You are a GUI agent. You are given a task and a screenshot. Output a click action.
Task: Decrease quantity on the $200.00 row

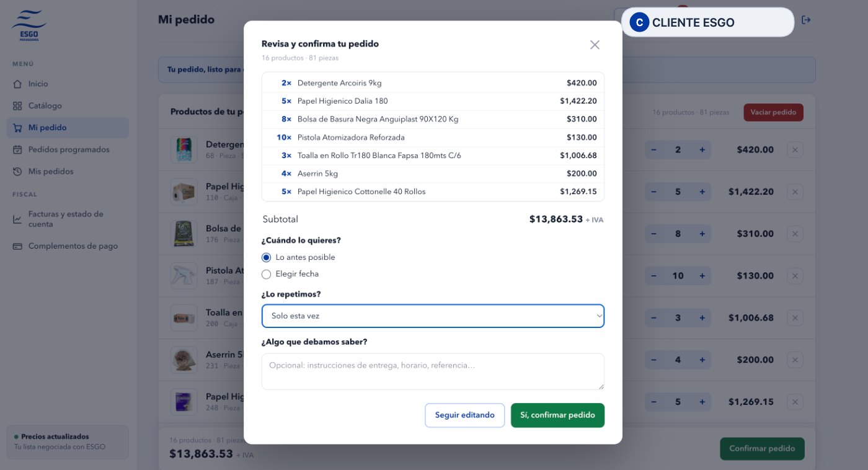tap(653, 360)
